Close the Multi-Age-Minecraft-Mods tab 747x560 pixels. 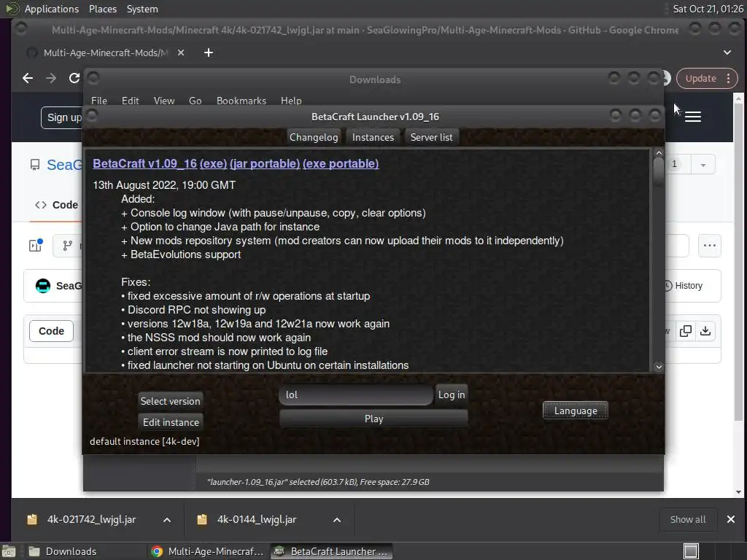tap(181, 52)
